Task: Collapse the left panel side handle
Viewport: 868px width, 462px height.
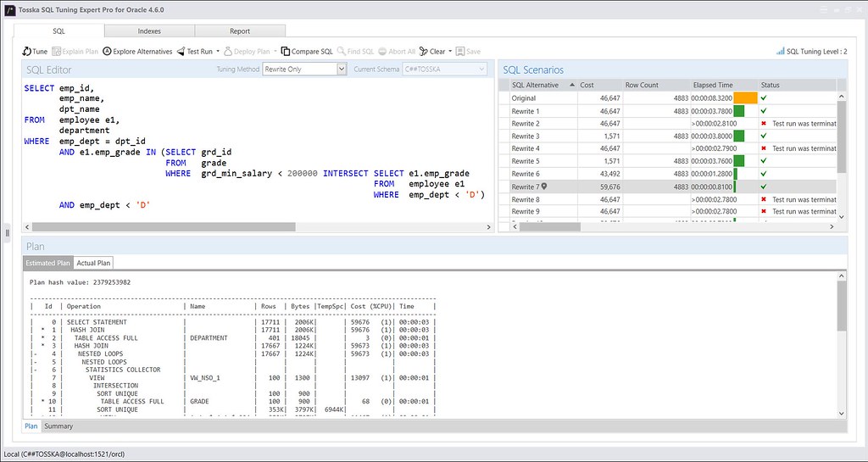Action: point(7,233)
